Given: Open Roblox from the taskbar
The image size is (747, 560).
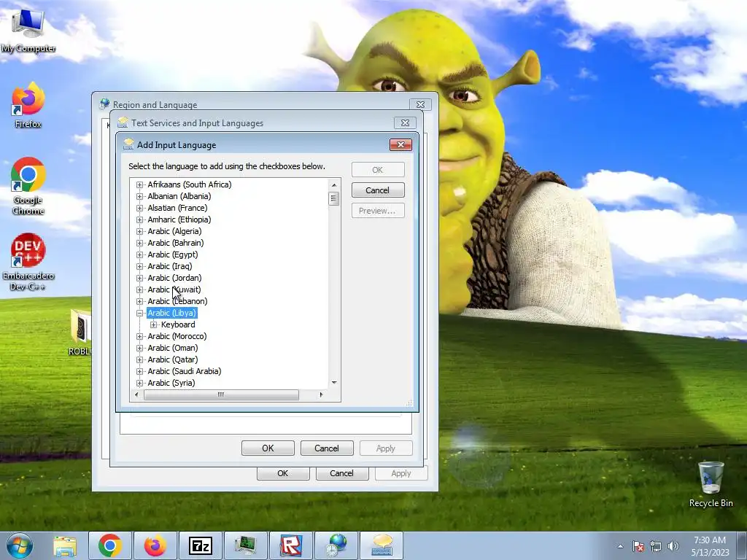Looking at the screenshot, I should 291,545.
